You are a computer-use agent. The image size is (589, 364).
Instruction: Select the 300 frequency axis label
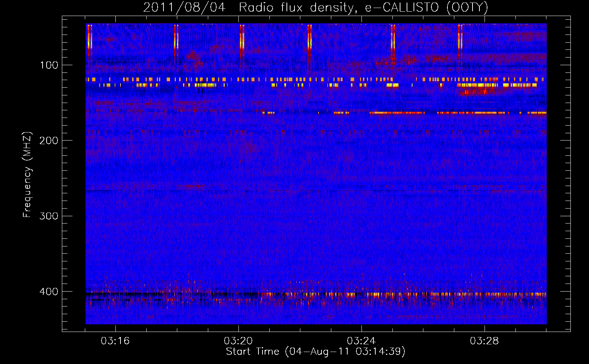pos(49,216)
